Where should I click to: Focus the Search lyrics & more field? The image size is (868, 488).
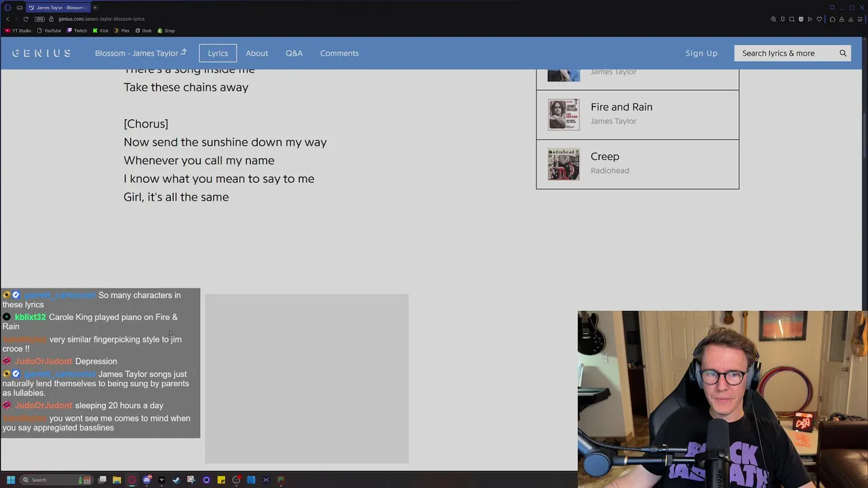[x=785, y=53]
